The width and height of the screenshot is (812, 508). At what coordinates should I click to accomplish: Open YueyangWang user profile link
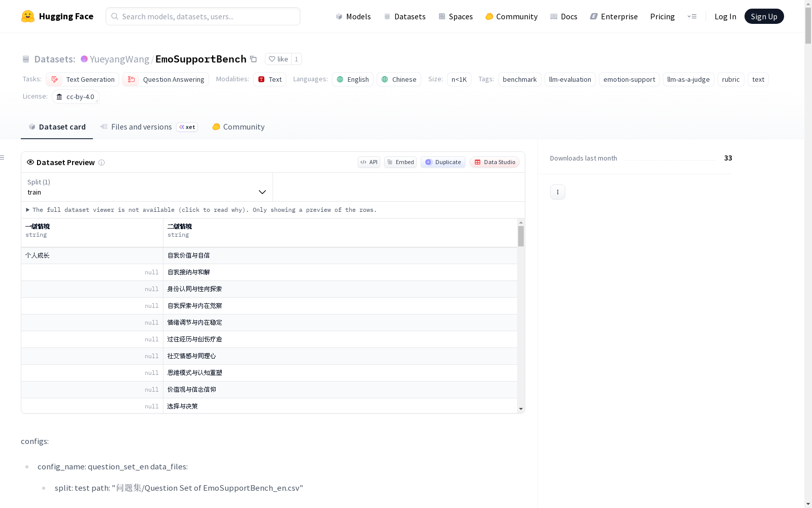pyautogui.click(x=119, y=59)
